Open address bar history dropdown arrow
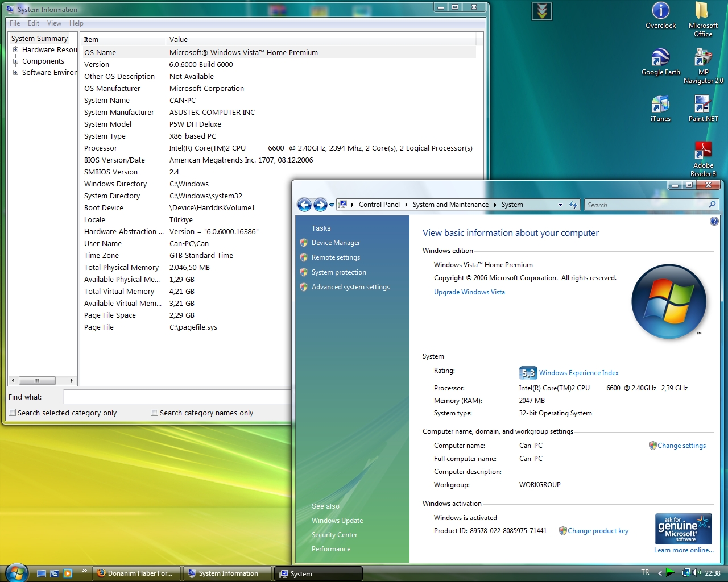Viewport: 728px width, 582px height. [560, 205]
